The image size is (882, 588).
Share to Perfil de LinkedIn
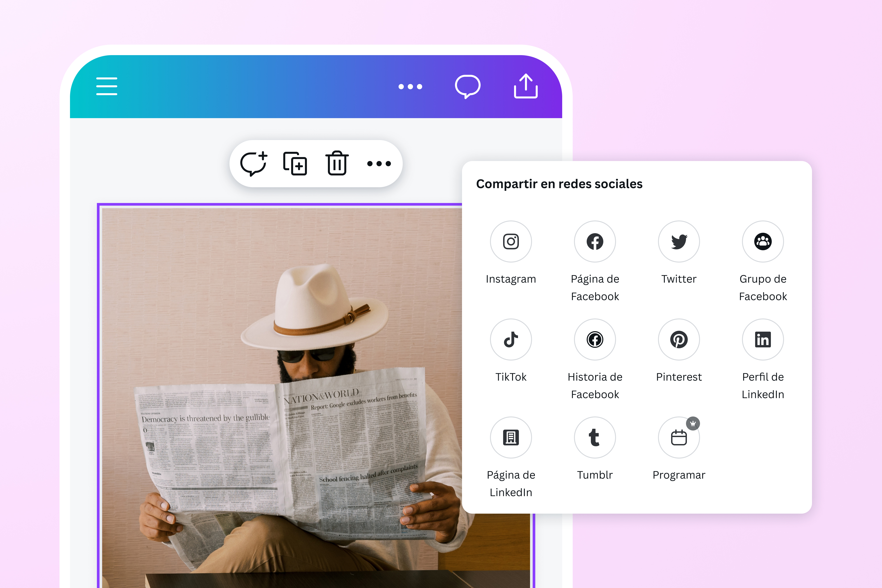click(x=763, y=339)
